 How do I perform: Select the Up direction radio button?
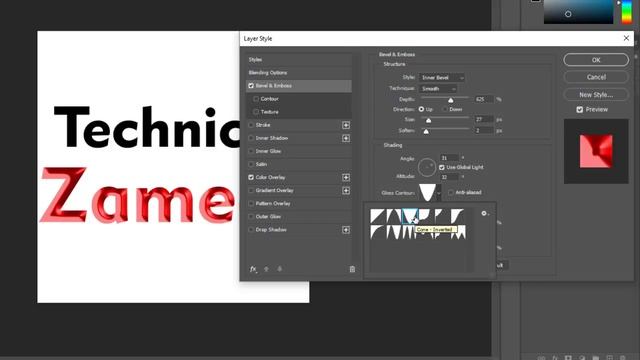(421, 109)
